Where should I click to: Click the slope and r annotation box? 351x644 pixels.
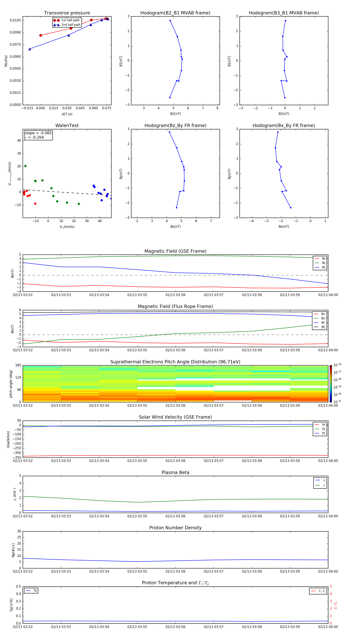(38, 135)
